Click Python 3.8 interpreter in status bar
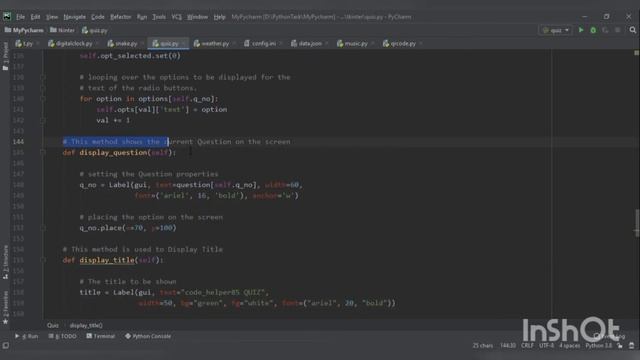The image size is (640, 360). pos(599,346)
